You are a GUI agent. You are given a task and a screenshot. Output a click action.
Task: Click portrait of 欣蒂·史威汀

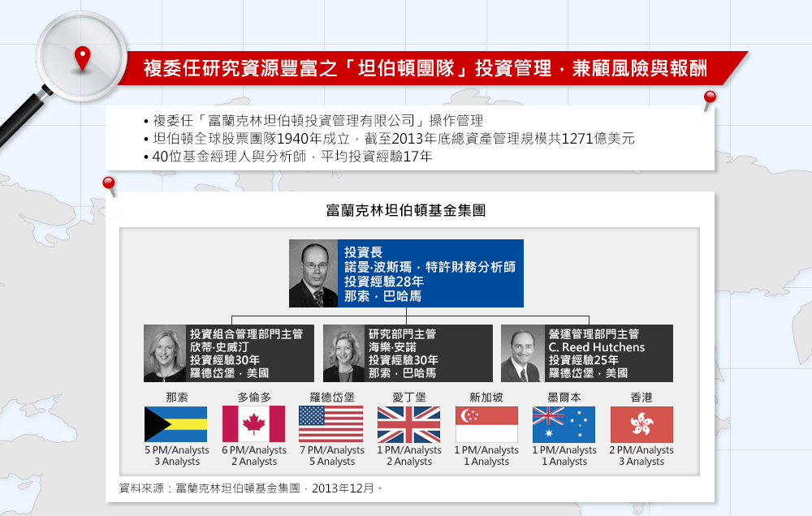click(166, 354)
